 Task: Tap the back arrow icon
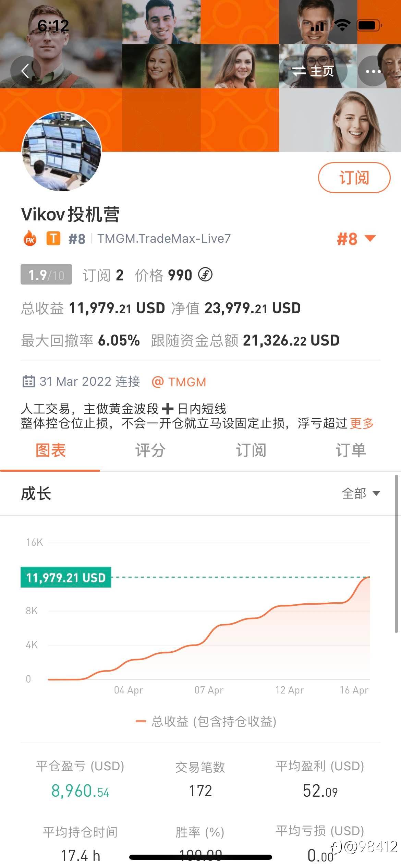click(x=25, y=71)
